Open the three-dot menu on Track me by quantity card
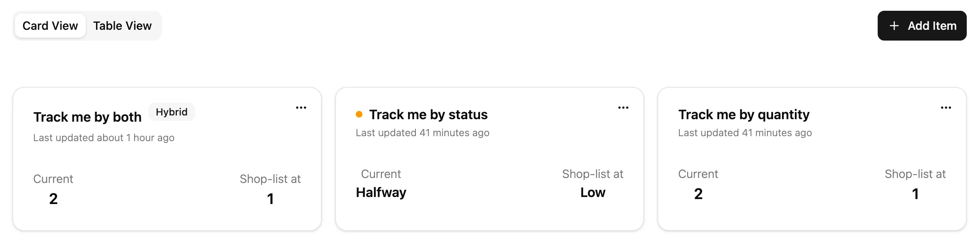 click(x=946, y=108)
